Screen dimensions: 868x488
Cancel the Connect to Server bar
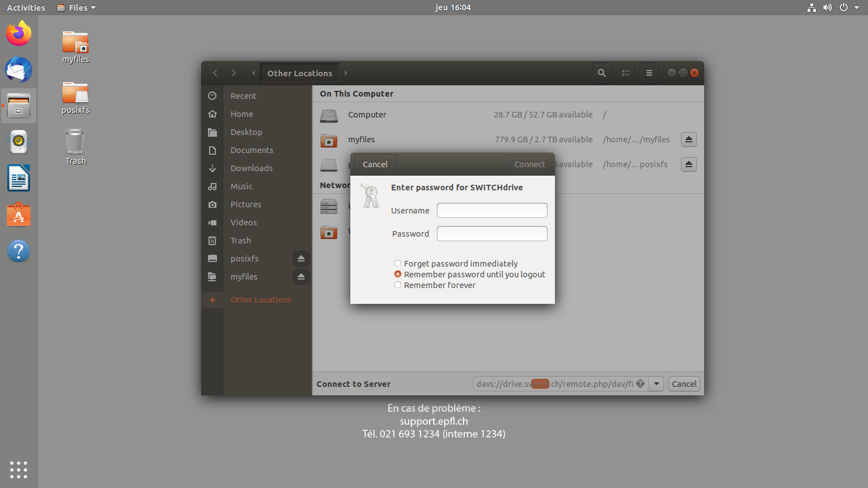click(x=684, y=384)
